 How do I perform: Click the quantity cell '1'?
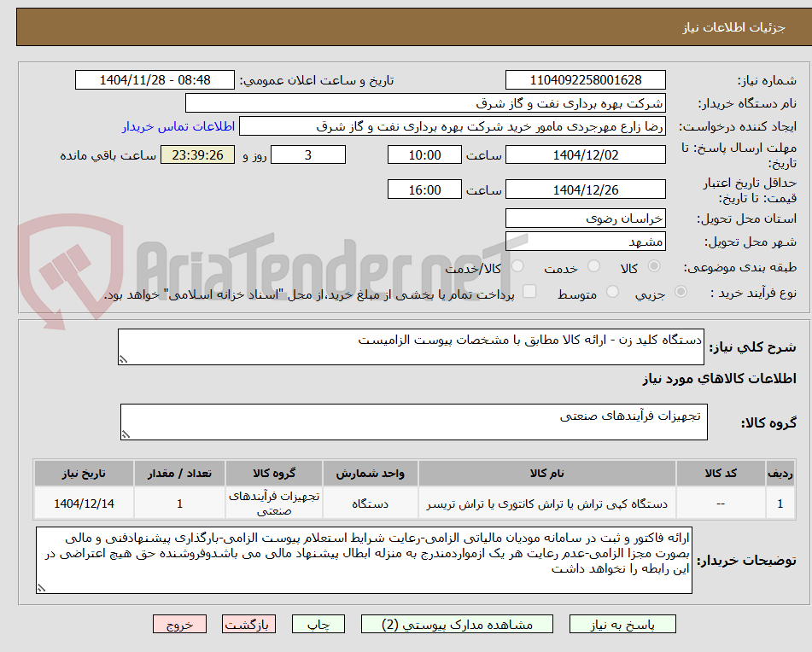(179, 504)
